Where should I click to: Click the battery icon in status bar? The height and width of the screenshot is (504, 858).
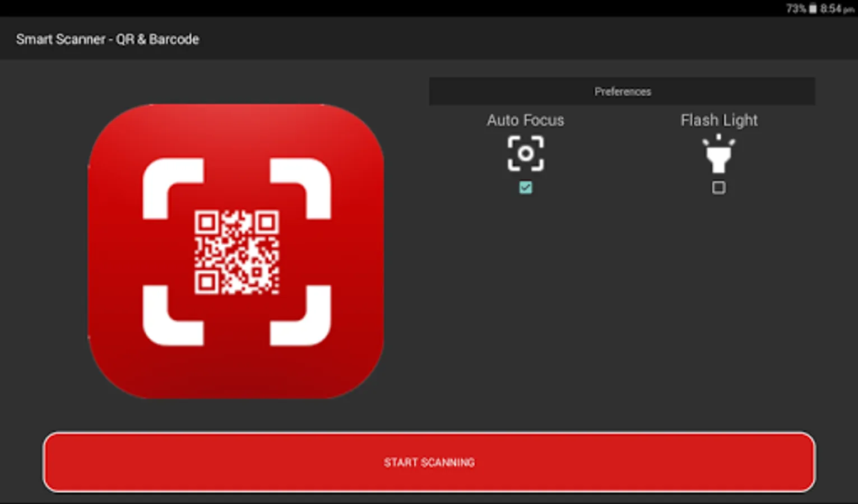tap(813, 8)
